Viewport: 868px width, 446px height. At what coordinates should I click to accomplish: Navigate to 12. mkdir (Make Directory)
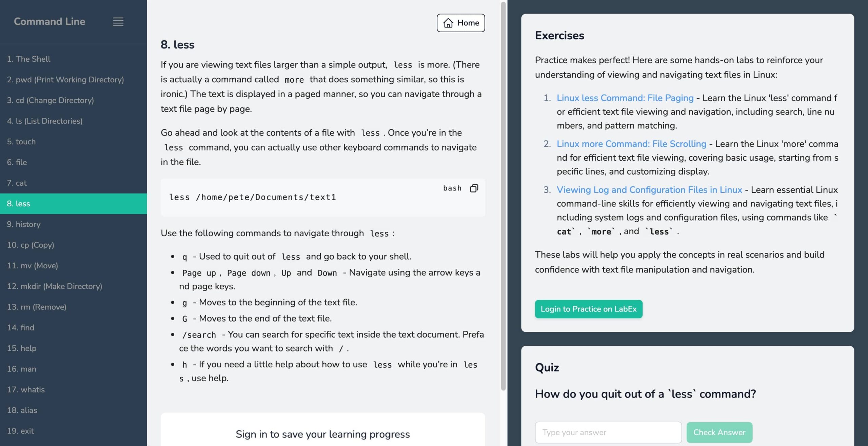tap(55, 286)
